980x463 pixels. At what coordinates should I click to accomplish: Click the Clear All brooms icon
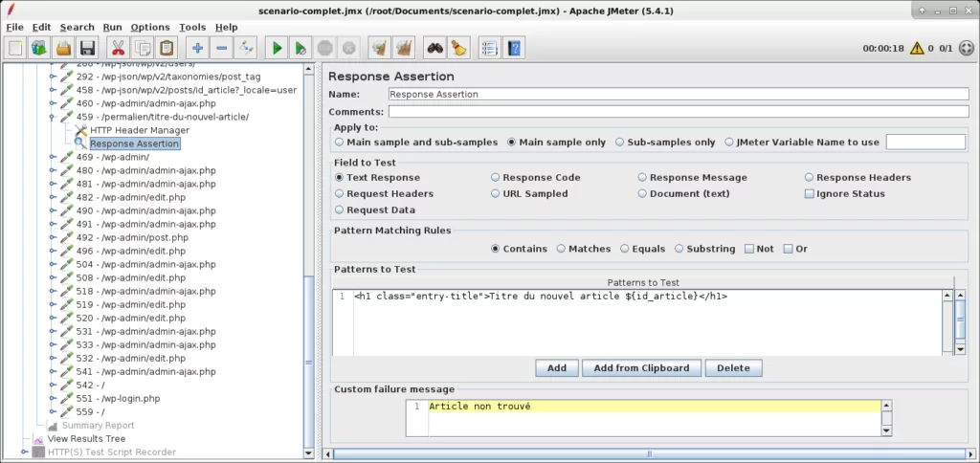(403, 48)
